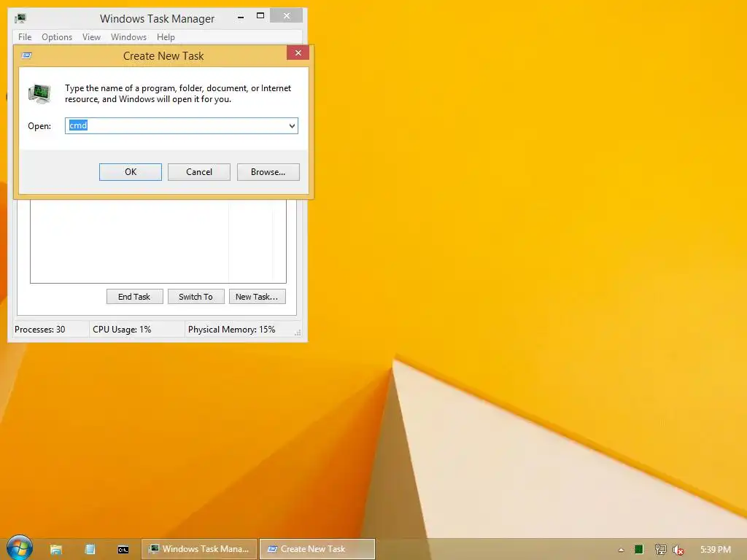Screen dimensions: 747x560
Task: Click the run dialog computer icon
Action: [x=39, y=93]
